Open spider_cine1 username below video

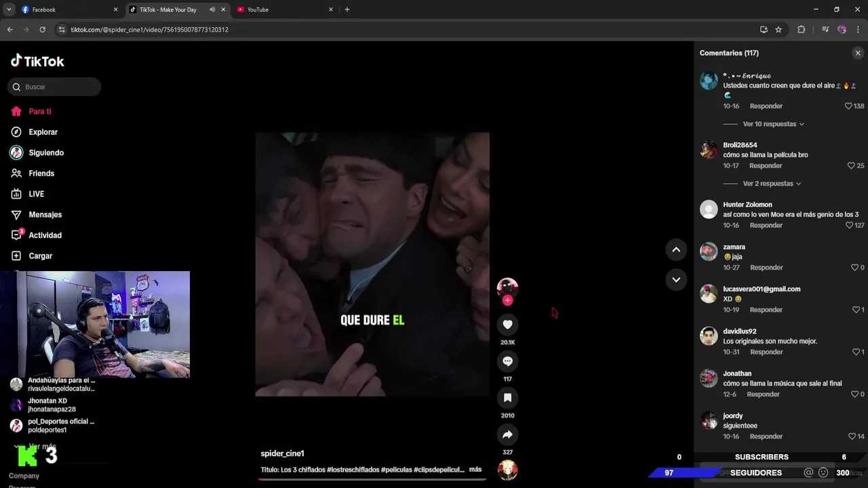pos(282,453)
